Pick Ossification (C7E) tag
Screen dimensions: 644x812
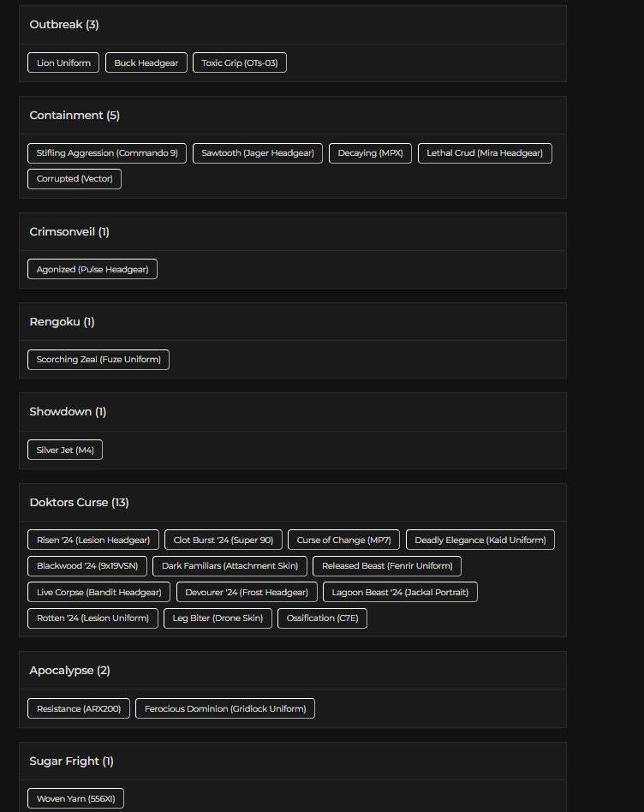tap(322, 618)
